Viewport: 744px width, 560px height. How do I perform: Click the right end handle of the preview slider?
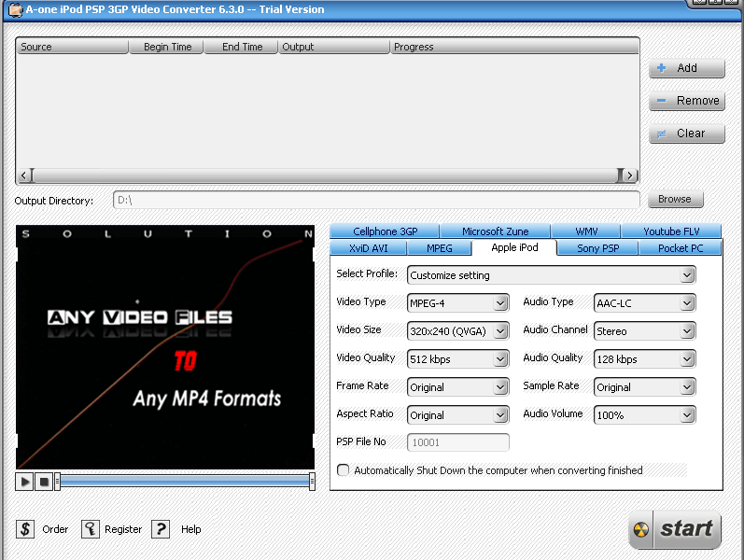312,482
